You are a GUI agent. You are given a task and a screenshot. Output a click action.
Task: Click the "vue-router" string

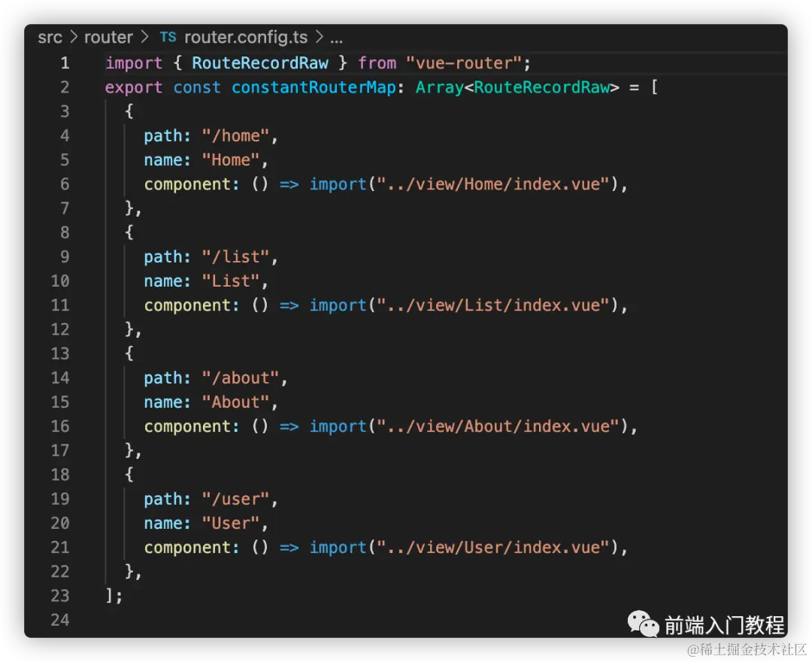pos(463,63)
